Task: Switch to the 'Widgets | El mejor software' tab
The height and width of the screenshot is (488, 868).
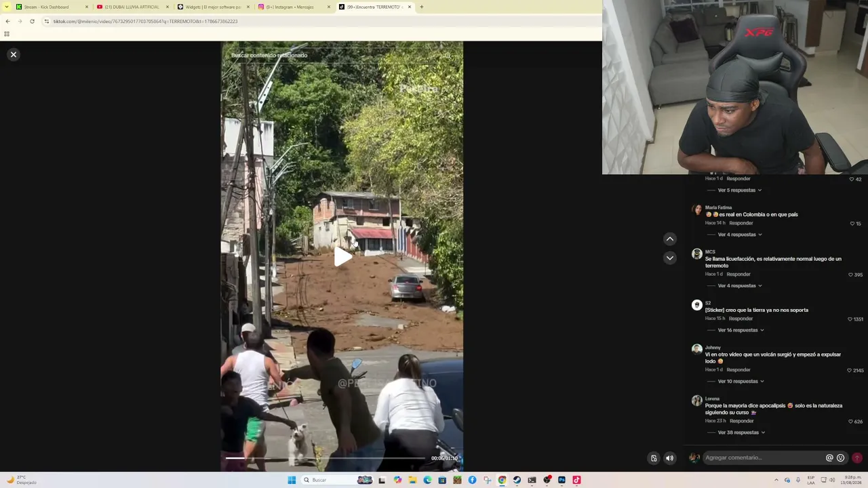Action: click(x=214, y=7)
